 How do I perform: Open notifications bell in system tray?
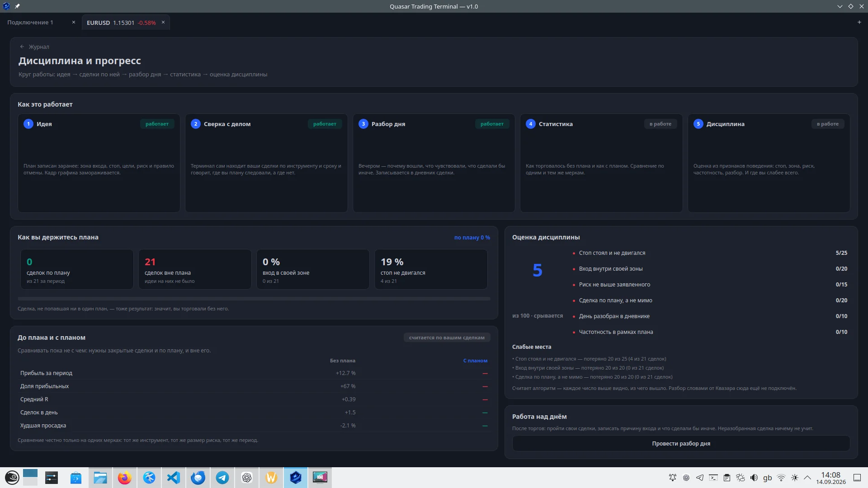[673, 478]
